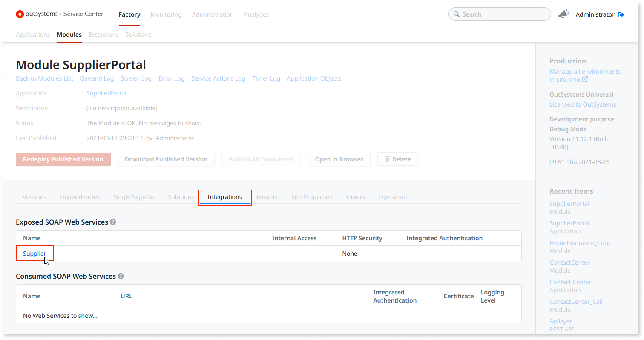Open the Site Properties tab
Viewport: 644px width, 340px height.
pyautogui.click(x=311, y=196)
